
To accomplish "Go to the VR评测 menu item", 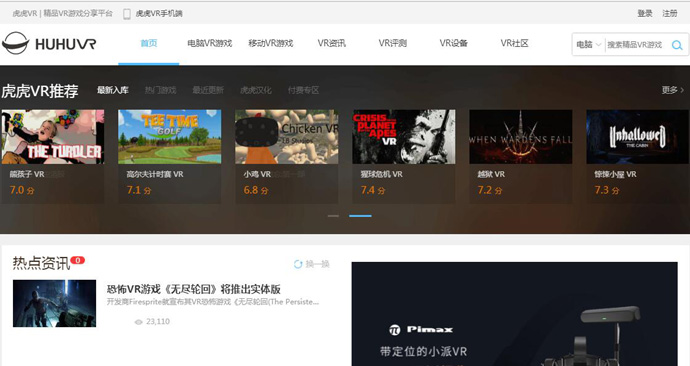I will pyautogui.click(x=393, y=43).
